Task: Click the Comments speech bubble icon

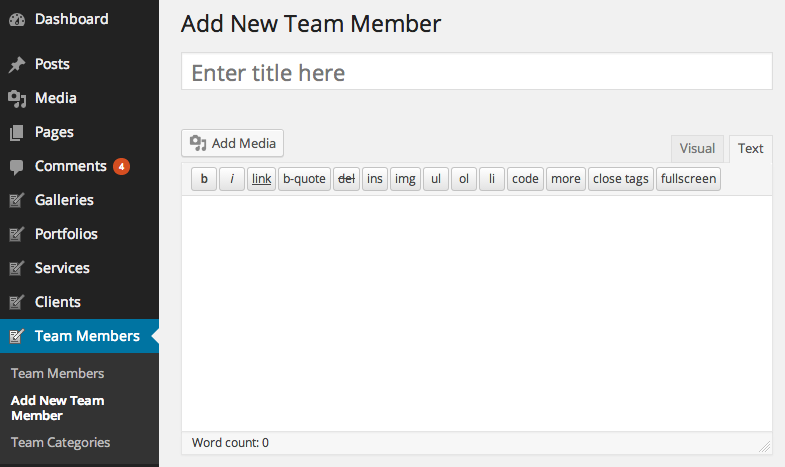Action: (x=16, y=167)
